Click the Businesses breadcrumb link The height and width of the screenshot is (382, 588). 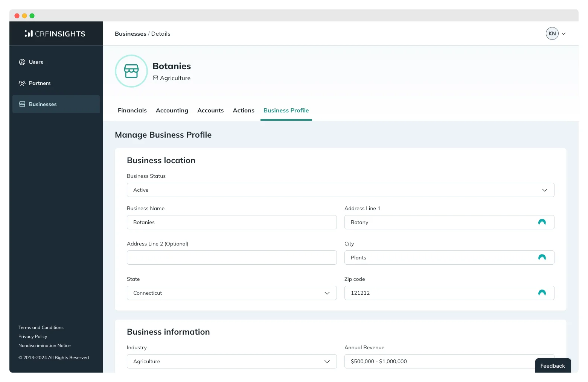coord(131,33)
